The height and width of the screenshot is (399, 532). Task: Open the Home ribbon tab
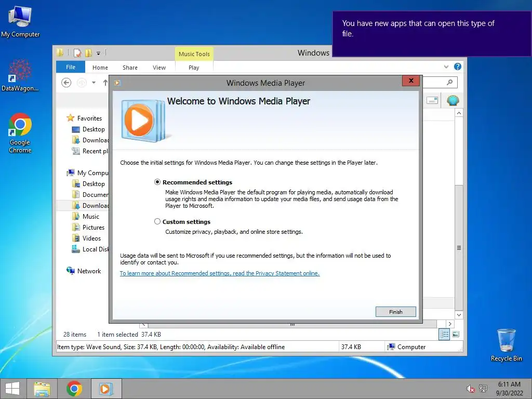click(100, 68)
